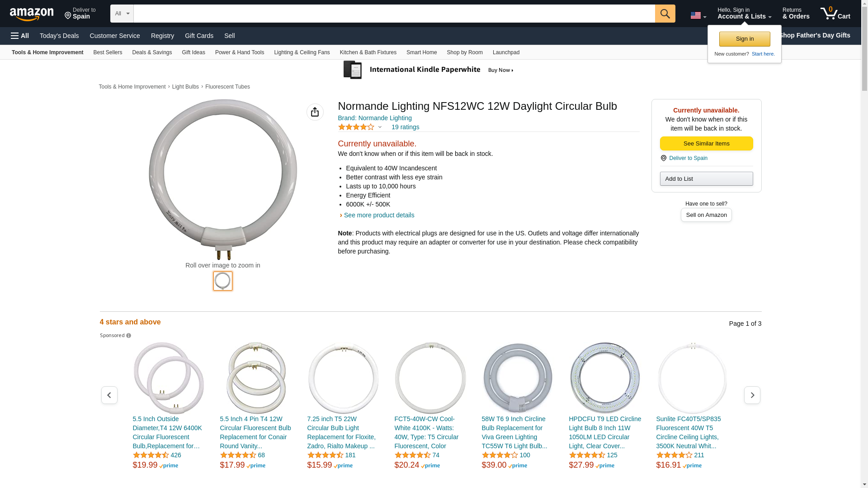Expand the search category All dropdown
Image resolution: width=868 pixels, height=488 pixels.
(x=122, y=14)
